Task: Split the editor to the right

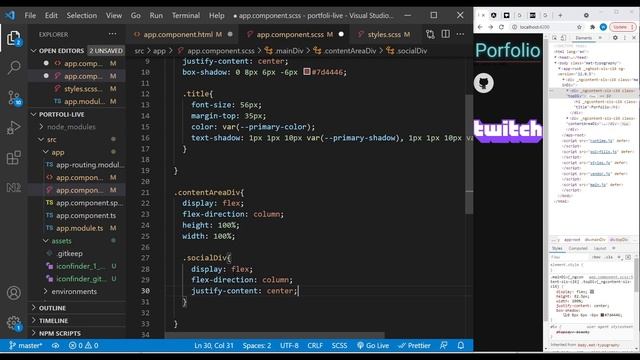Action: coord(445,34)
